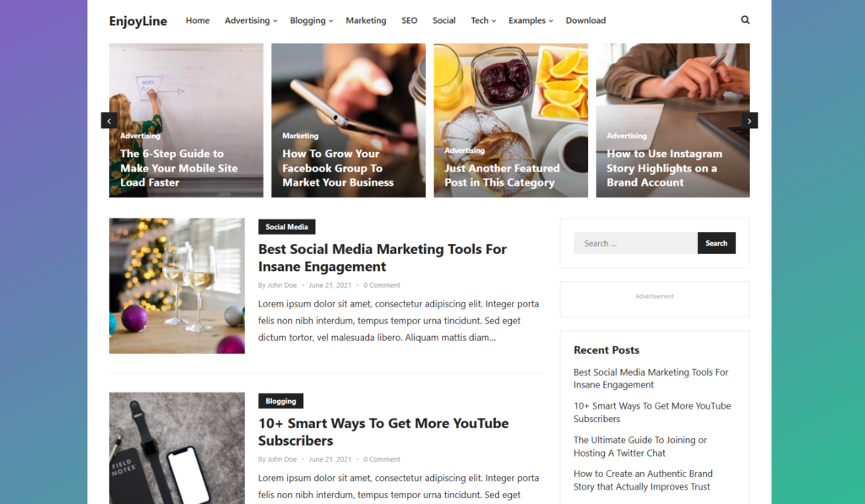
Task: Expand the Blogging menu dropdown
Action: click(311, 20)
